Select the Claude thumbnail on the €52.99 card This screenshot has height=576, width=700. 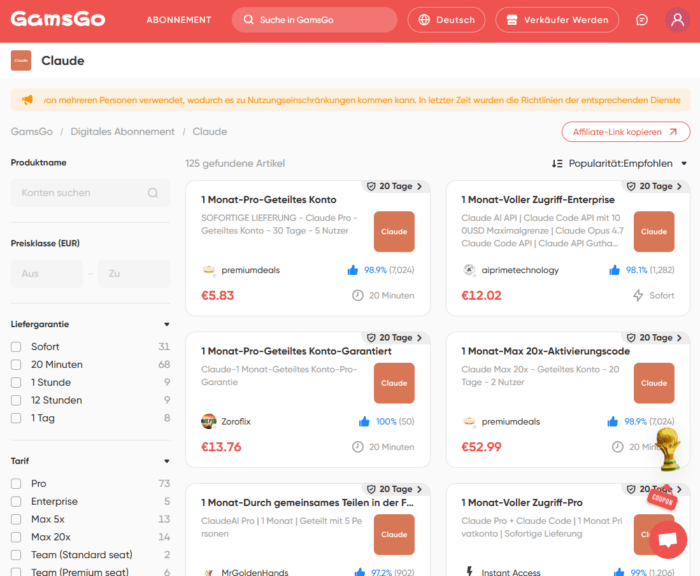(654, 383)
